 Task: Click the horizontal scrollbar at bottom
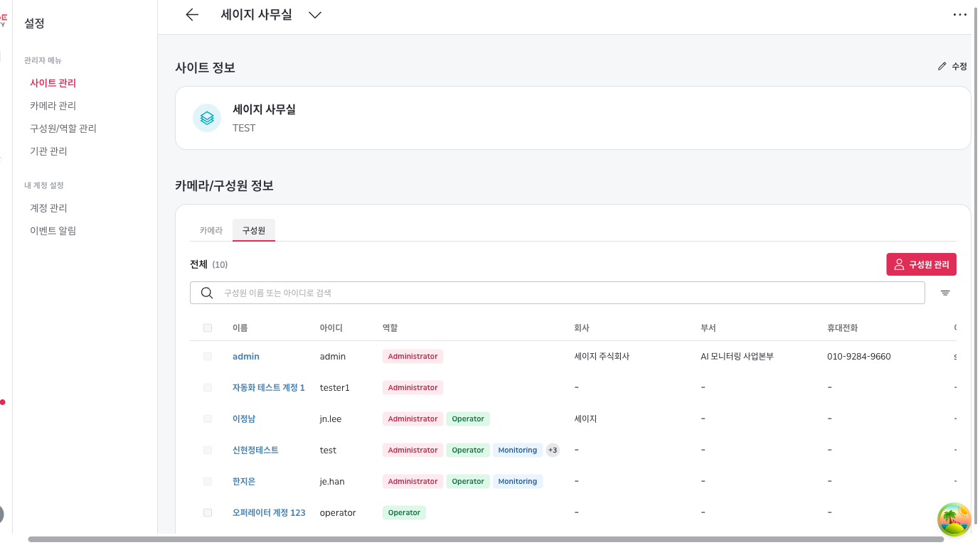coord(486,539)
